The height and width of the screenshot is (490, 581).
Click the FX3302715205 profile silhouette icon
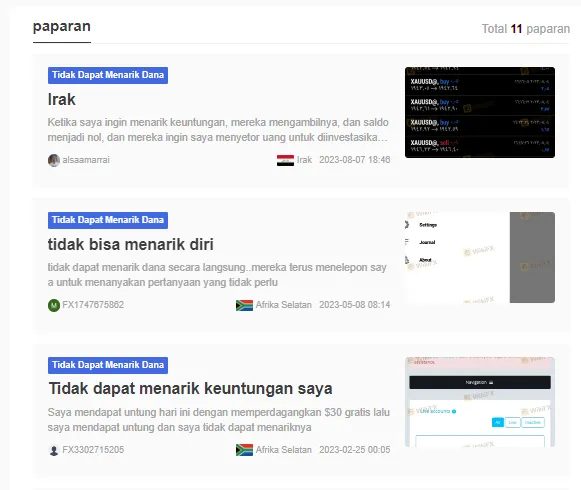pyautogui.click(x=54, y=450)
